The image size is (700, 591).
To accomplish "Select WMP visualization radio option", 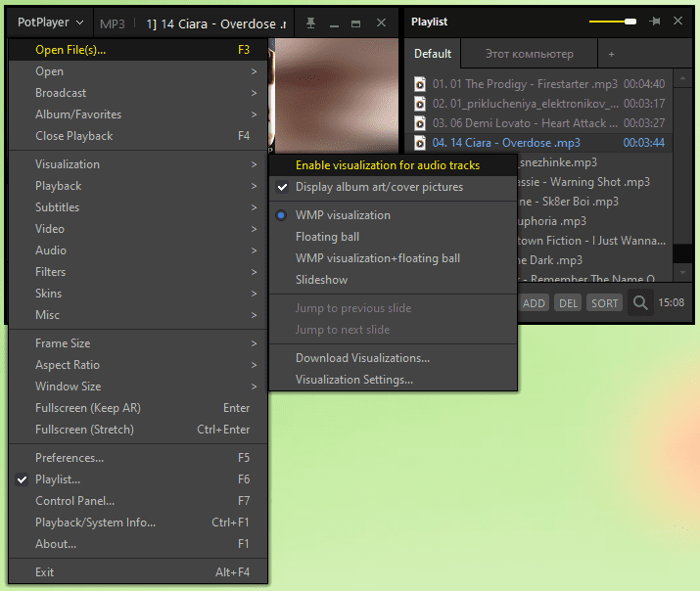I will [394, 215].
